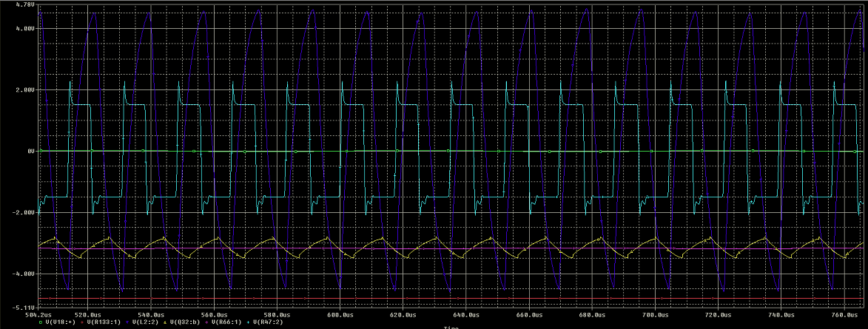The width and height of the screenshot is (868, 329).
Task: Click the -2.00V Y-axis label
Action: click(24, 212)
